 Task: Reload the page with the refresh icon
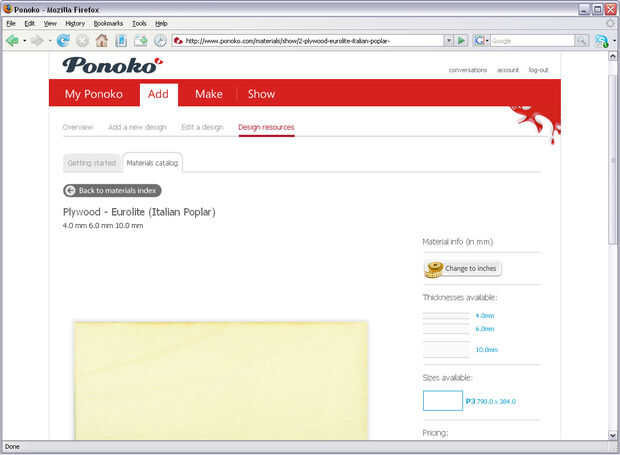[63, 40]
